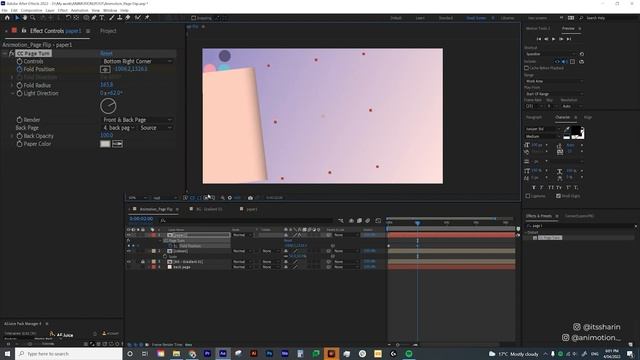Toggle the Hindi Digits checkbox
640x360 pixels.
[x=558, y=196]
